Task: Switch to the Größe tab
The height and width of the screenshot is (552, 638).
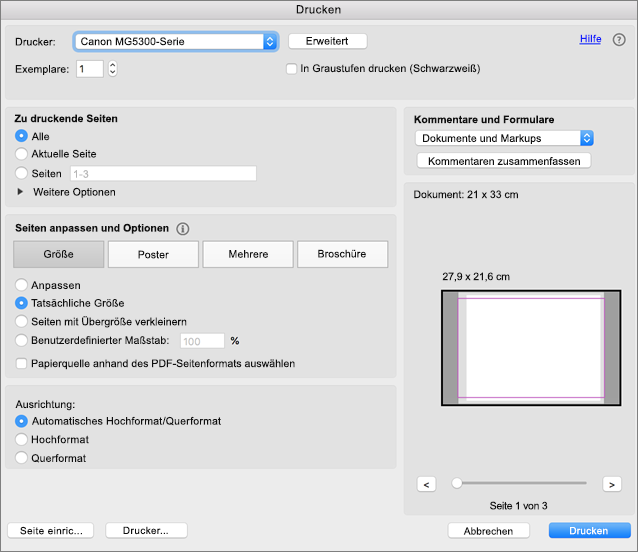Action: [x=59, y=254]
